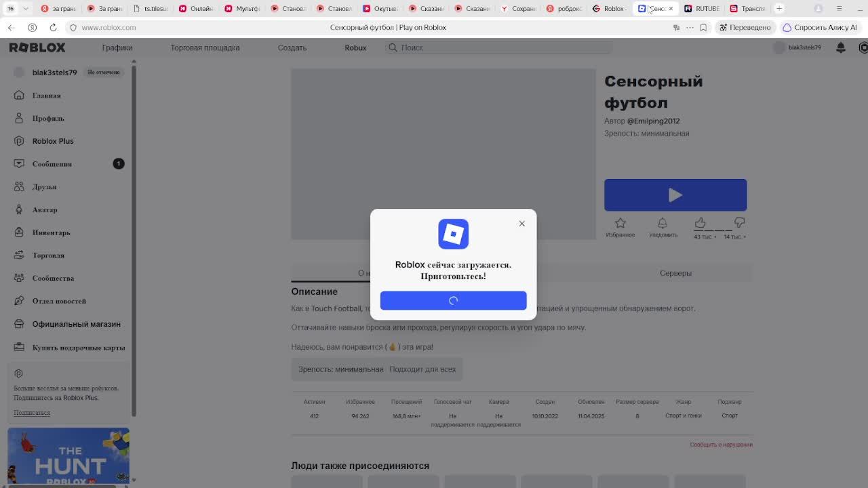
Task: Click the thumbs down dislike icon
Action: pos(739,222)
